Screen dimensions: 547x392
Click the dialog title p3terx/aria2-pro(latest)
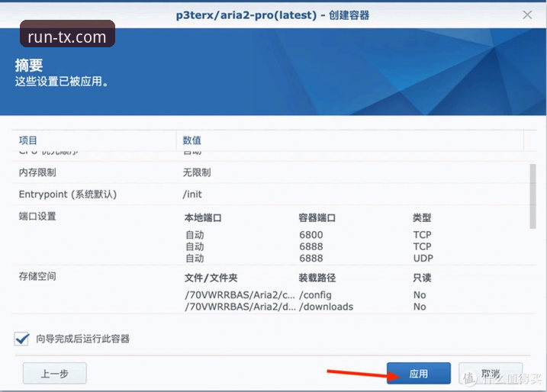coord(246,15)
